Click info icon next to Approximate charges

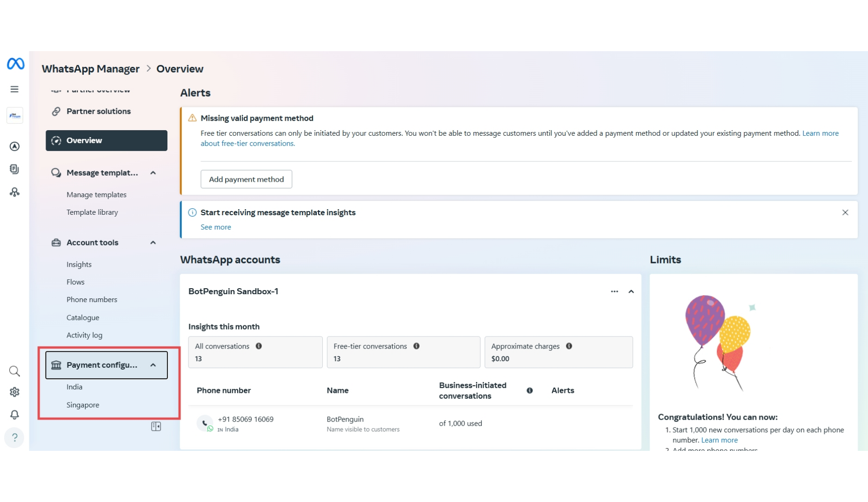(569, 346)
